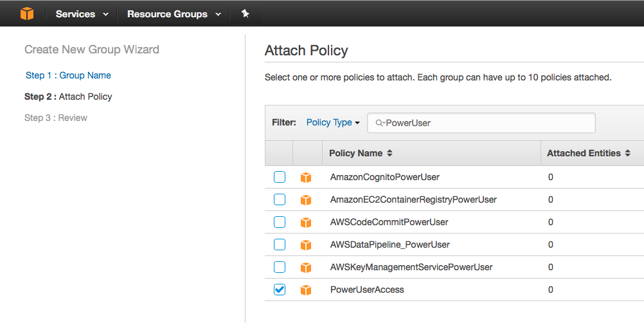Image resolution: width=644 pixels, height=323 pixels.
Task: Click policy icon beside AmazonEC2ContainerRegistryPowerUser
Action: point(306,200)
